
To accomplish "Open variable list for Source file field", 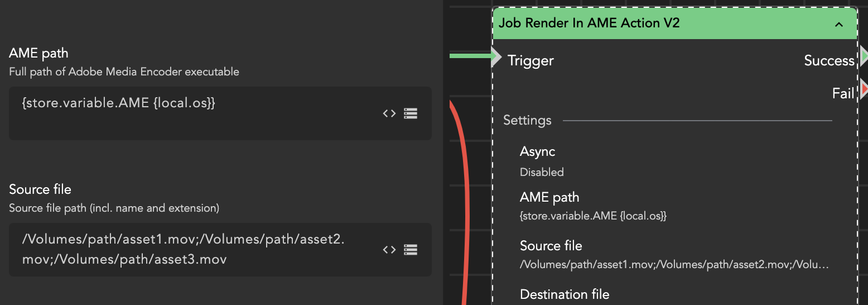I will [x=411, y=250].
